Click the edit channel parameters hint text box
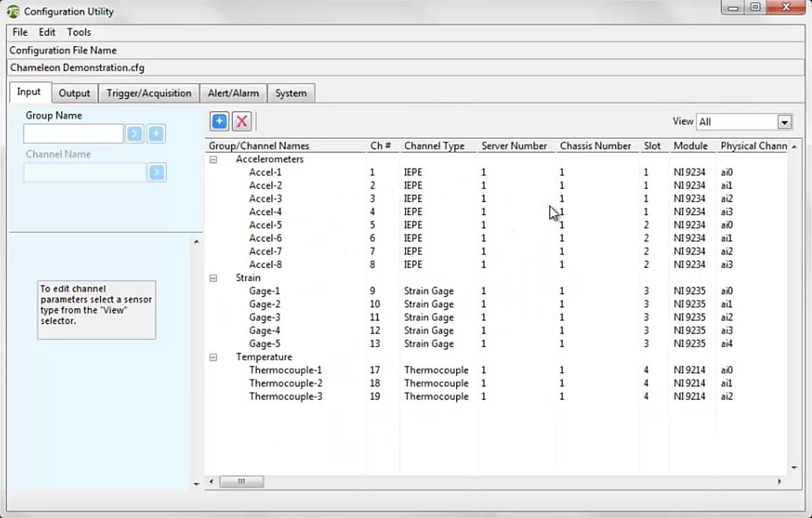 pos(97,310)
